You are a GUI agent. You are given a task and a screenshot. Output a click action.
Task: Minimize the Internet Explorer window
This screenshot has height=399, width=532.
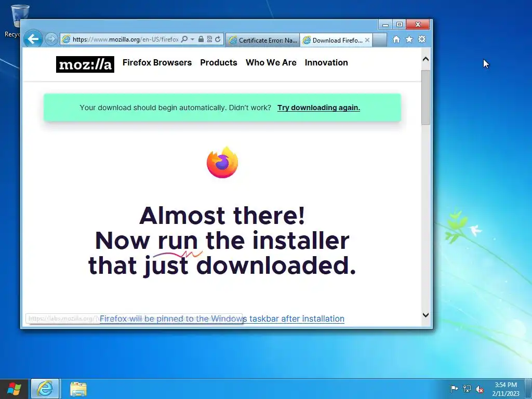[385, 25]
